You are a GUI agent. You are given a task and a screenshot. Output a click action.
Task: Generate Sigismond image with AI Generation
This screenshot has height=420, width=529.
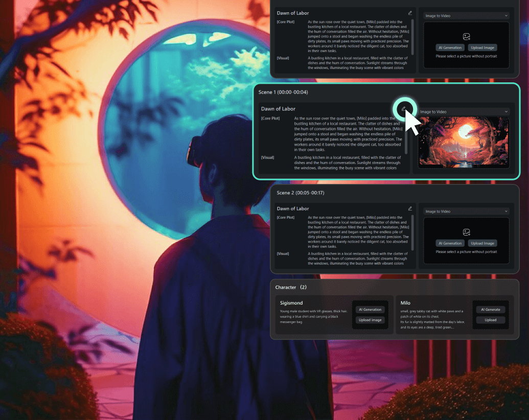[370, 309]
